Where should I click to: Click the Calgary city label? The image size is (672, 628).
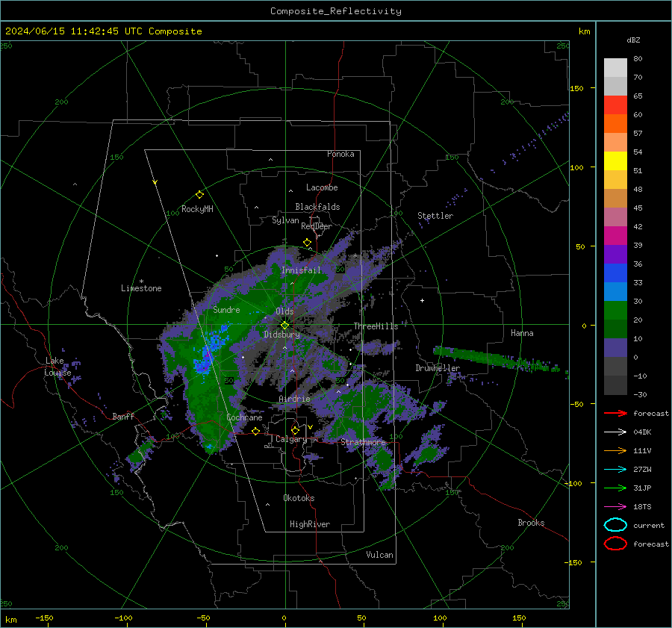coord(291,439)
